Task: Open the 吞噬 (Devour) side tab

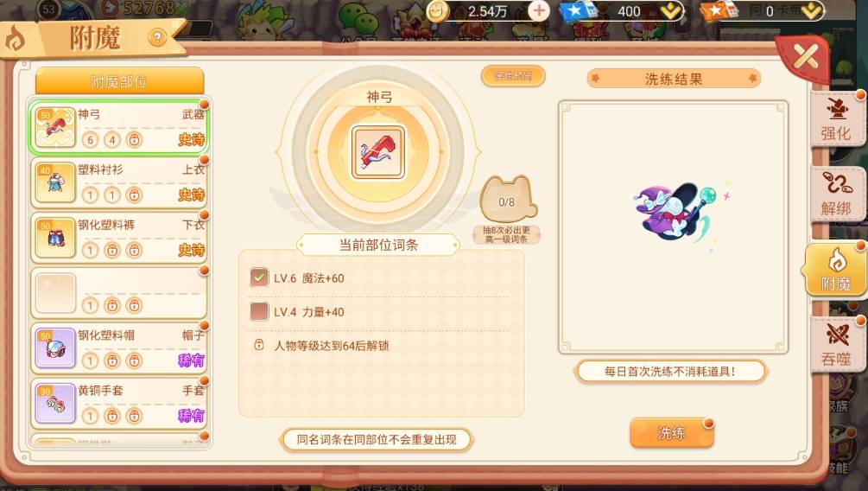Action: (x=837, y=345)
